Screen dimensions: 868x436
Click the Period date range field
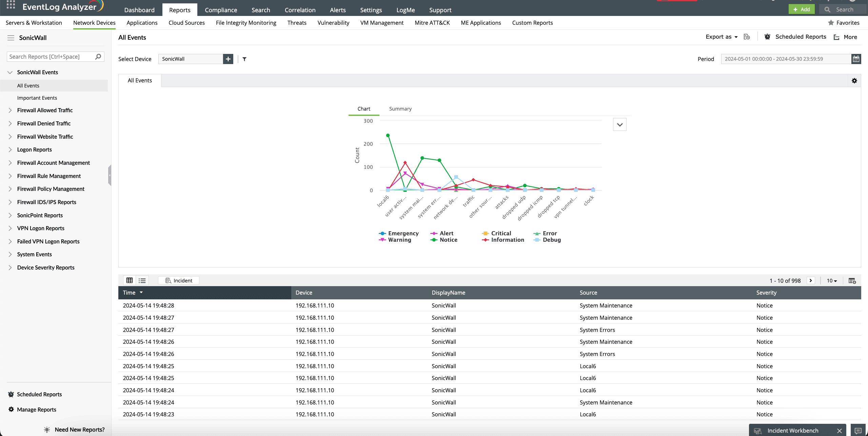click(786, 59)
